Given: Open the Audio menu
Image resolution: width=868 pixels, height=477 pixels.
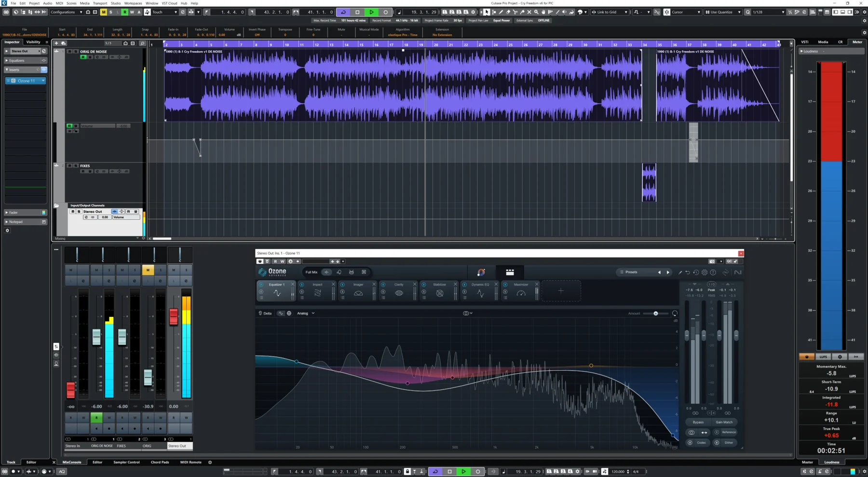Looking at the screenshot, I should [47, 3].
